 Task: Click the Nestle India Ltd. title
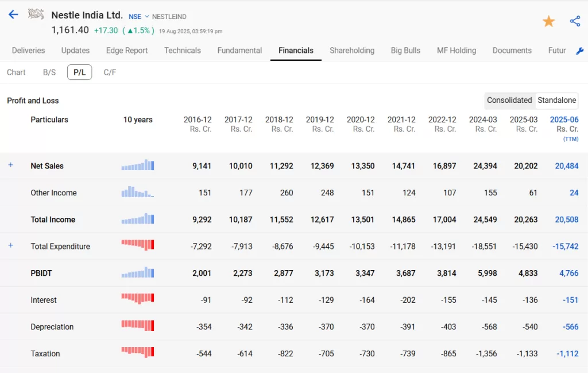(x=87, y=15)
